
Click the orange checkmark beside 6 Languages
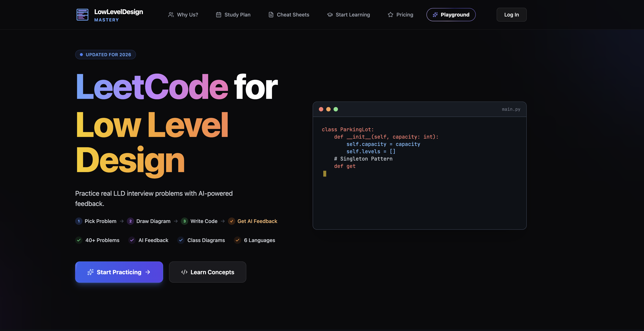[x=237, y=240]
